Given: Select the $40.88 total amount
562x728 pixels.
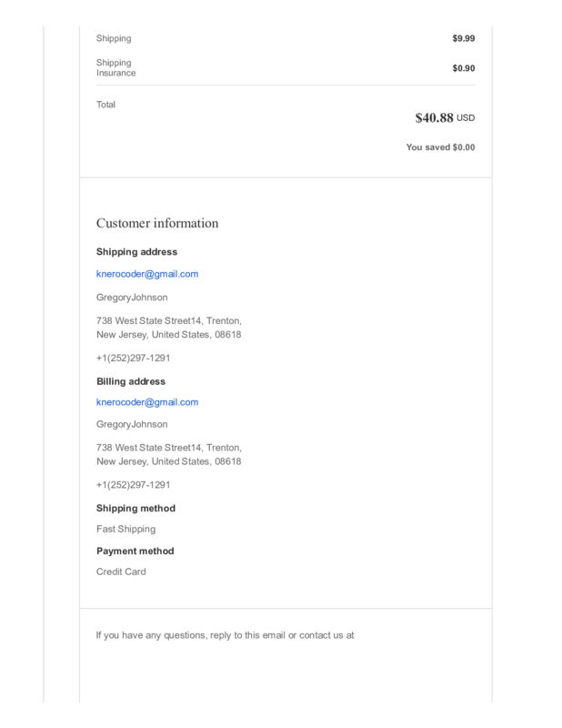Looking at the screenshot, I should 434,117.
